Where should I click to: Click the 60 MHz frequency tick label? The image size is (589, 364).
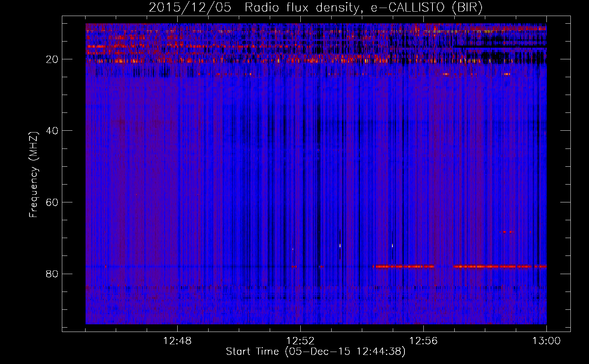[52, 202]
